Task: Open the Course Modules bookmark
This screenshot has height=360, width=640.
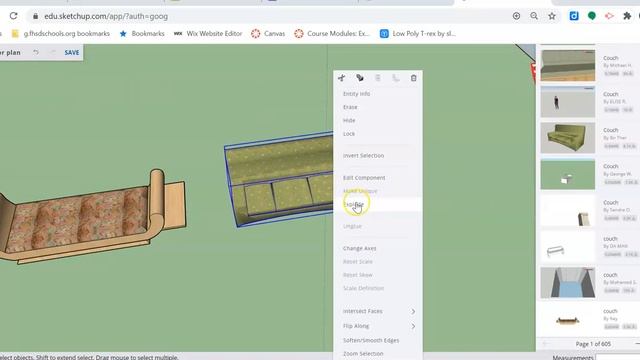Action: 332,33
